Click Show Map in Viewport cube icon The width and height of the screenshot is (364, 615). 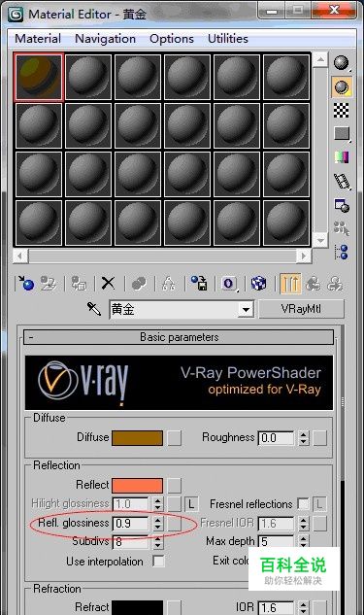coord(258,283)
